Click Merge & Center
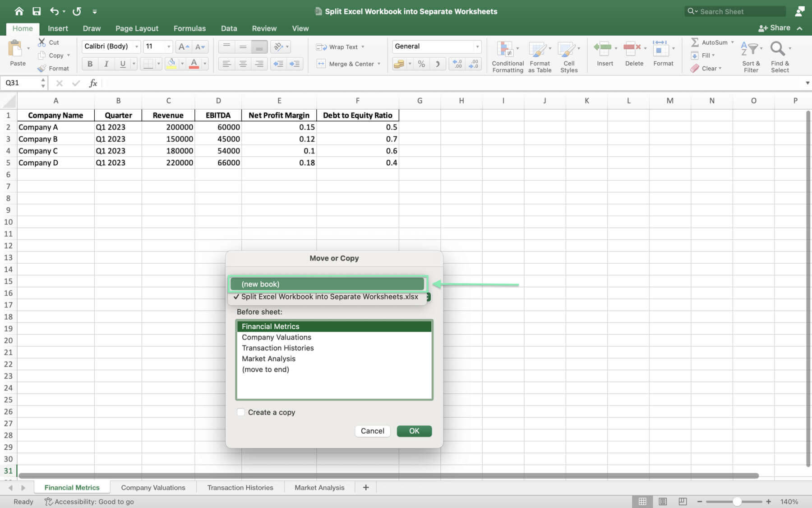Viewport: 812px width, 508px height. click(349, 64)
